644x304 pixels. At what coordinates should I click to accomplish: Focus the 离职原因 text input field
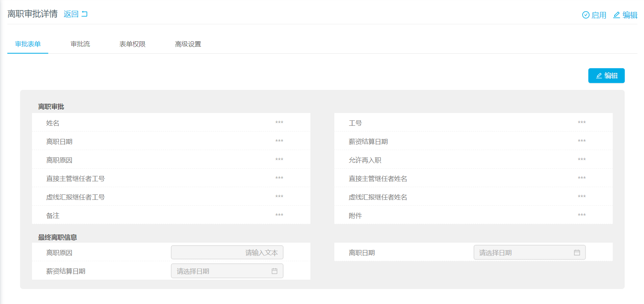click(x=227, y=253)
